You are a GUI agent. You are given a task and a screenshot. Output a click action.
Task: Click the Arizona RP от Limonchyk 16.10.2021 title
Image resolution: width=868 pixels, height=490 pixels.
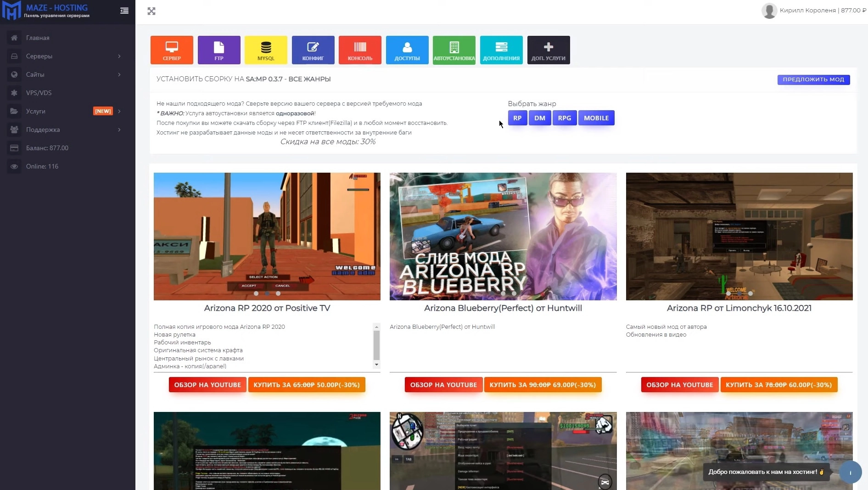(x=739, y=308)
